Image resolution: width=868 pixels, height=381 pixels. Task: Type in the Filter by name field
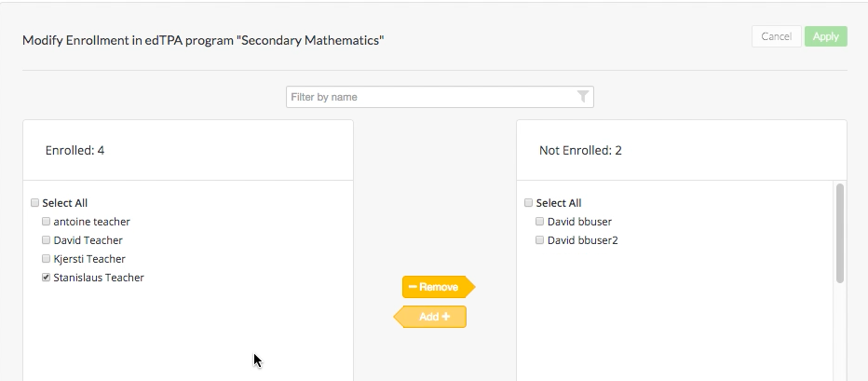tap(430, 97)
